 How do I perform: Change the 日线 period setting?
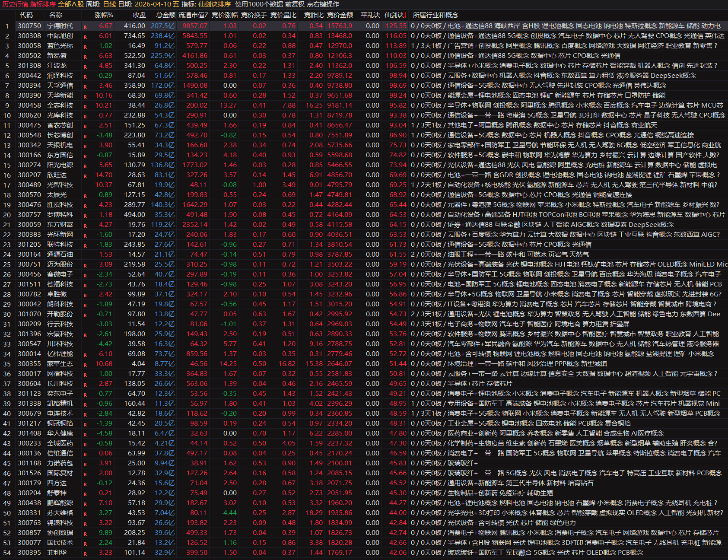point(109,4)
